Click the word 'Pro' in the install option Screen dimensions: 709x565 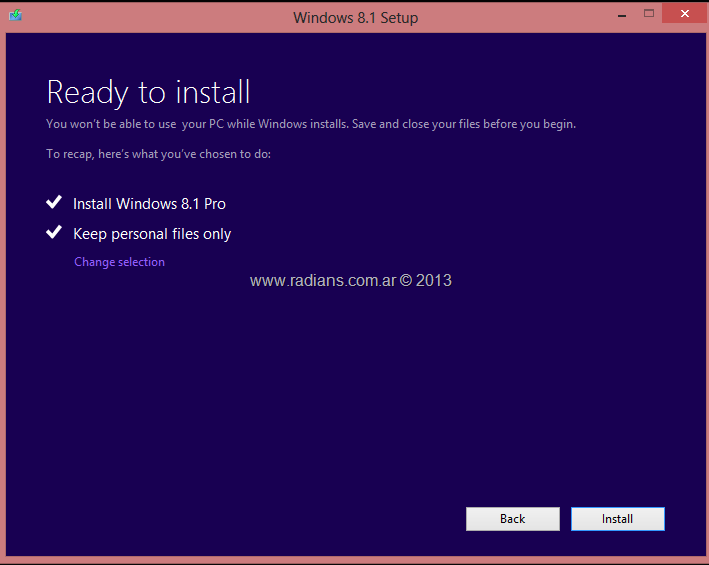tap(214, 204)
